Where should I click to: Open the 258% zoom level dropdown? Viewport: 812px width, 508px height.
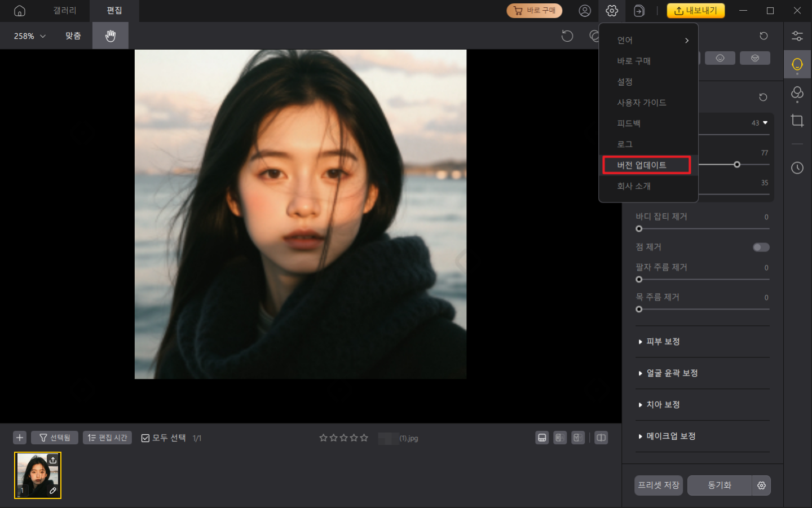point(30,36)
